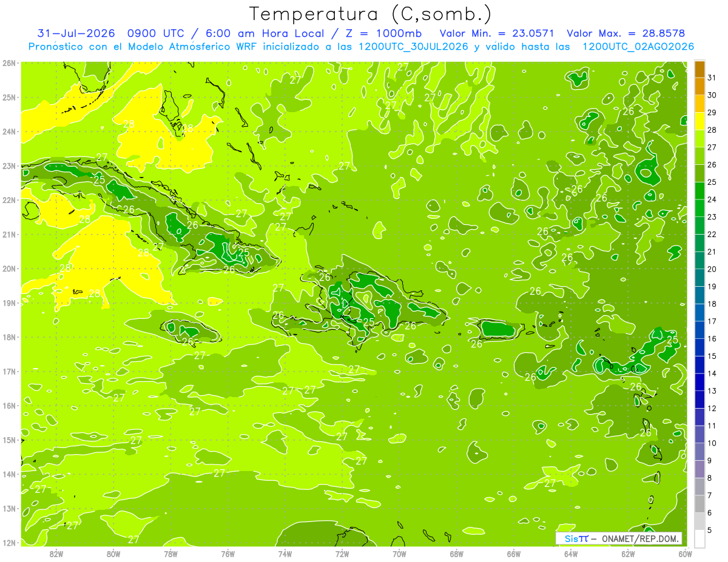Click the '25N' latitude label
This screenshot has height=562, width=728.
tap(9, 97)
